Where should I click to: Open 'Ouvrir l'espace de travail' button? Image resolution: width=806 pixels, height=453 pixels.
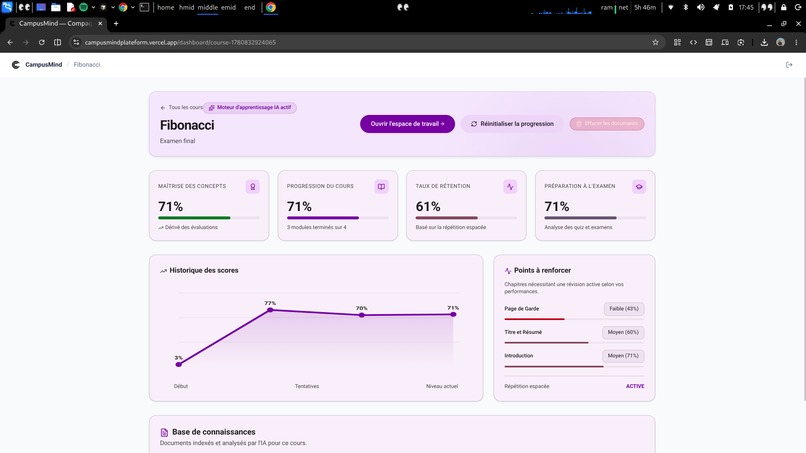click(x=407, y=124)
